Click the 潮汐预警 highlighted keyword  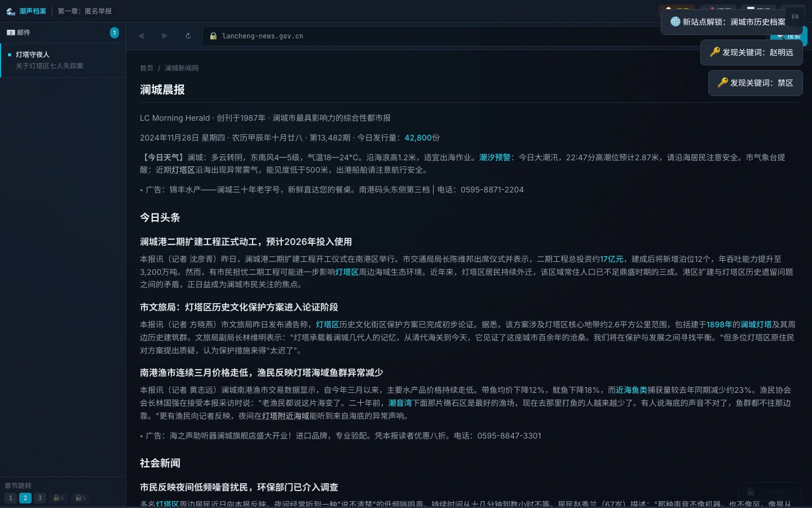tap(495, 157)
